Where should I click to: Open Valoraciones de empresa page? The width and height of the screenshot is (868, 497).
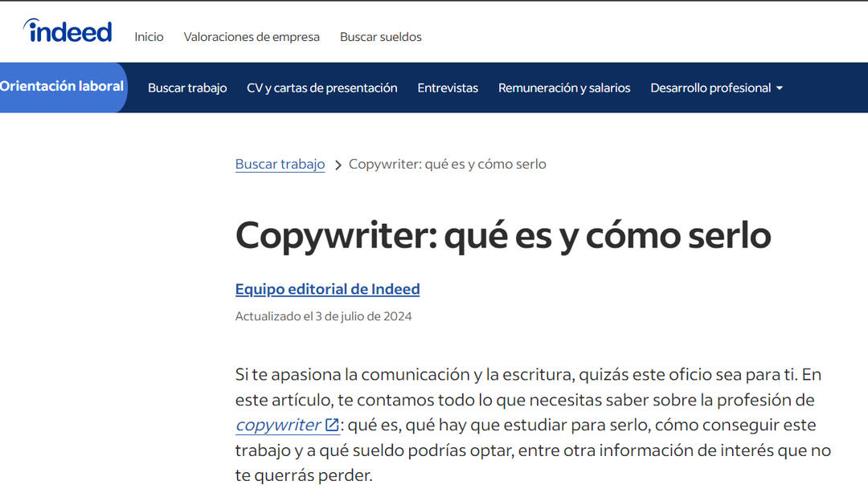tap(252, 37)
